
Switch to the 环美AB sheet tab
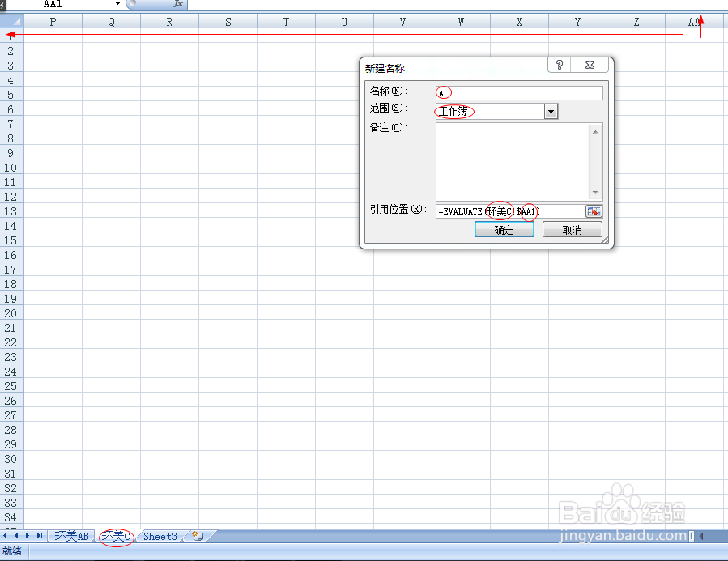click(72, 536)
